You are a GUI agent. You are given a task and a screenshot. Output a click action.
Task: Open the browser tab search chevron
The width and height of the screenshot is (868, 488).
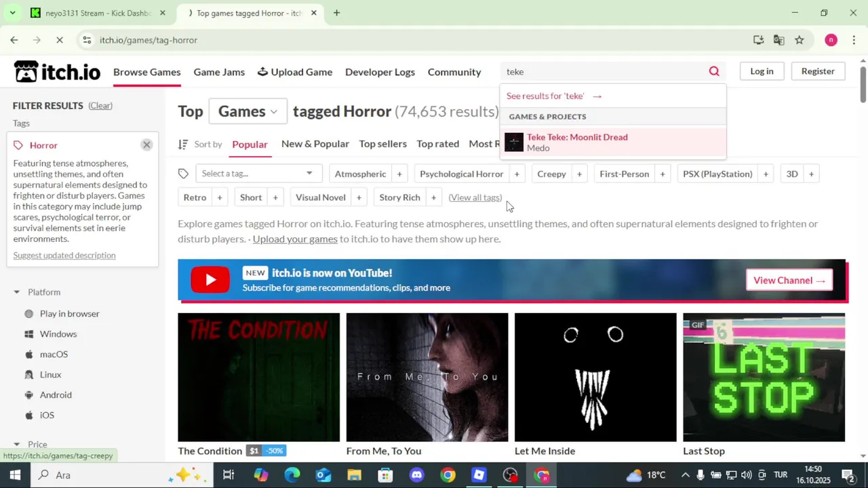[12, 13]
